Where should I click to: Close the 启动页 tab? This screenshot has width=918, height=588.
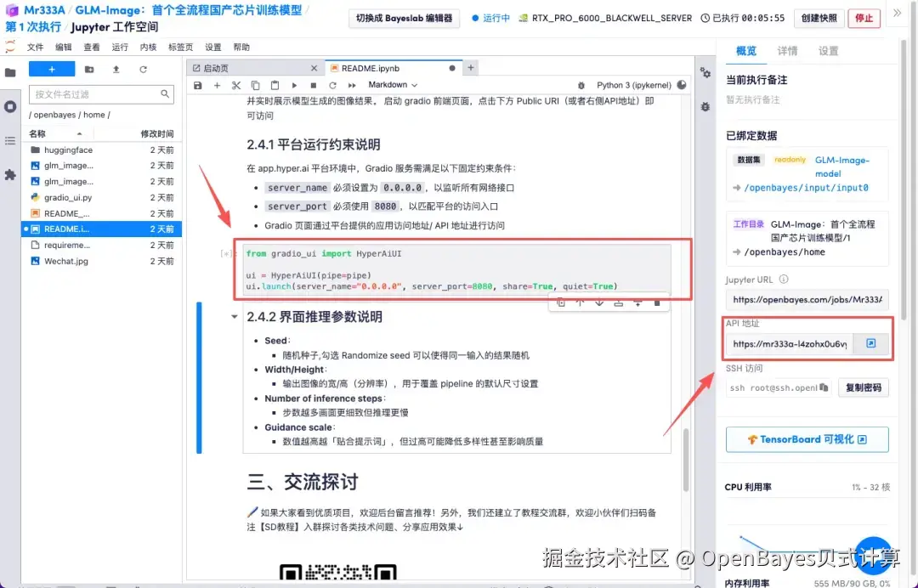pyautogui.click(x=314, y=68)
